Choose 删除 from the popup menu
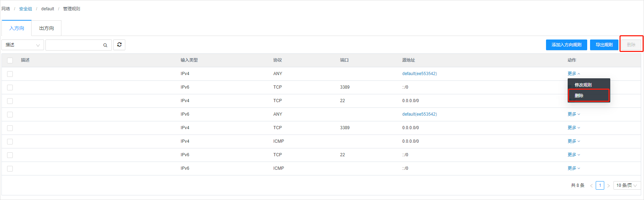This screenshot has width=644, height=200. click(589, 95)
